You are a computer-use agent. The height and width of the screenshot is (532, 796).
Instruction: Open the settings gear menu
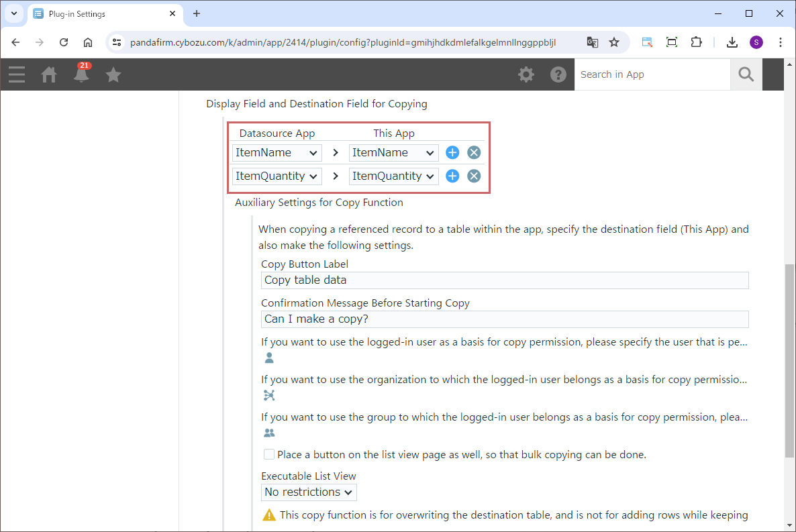526,74
